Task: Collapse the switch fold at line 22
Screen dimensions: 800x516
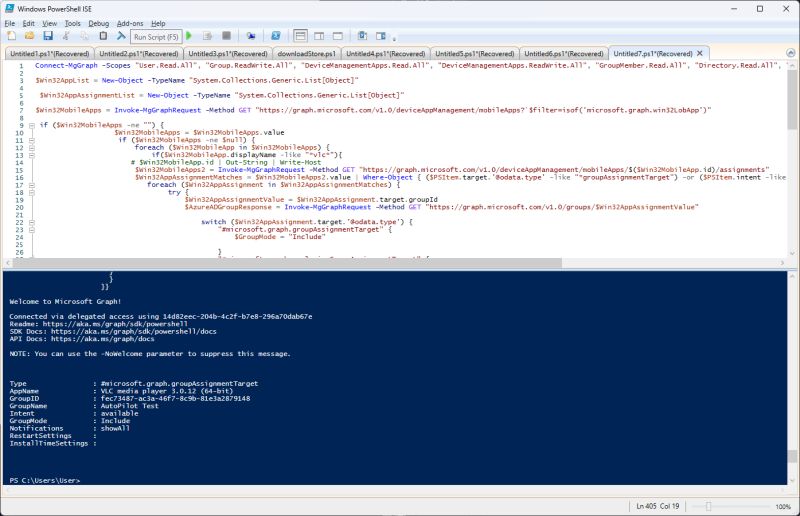Action: pyautogui.click(x=32, y=222)
